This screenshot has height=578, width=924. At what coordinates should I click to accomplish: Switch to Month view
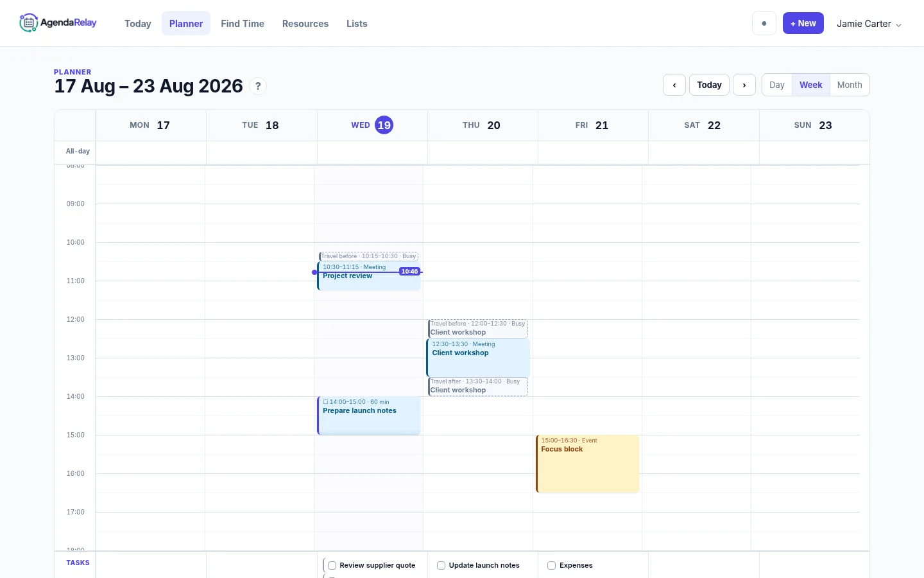coord(850,85)
